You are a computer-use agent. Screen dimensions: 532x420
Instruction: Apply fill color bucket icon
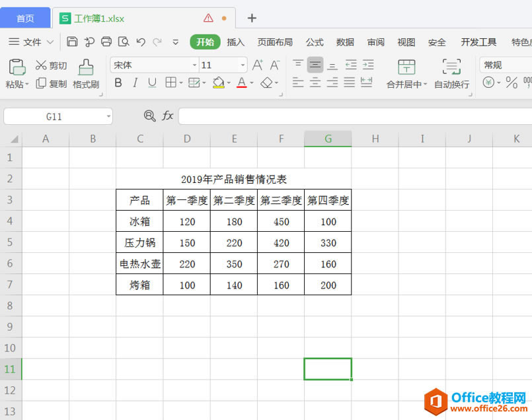tap(219, 83)
